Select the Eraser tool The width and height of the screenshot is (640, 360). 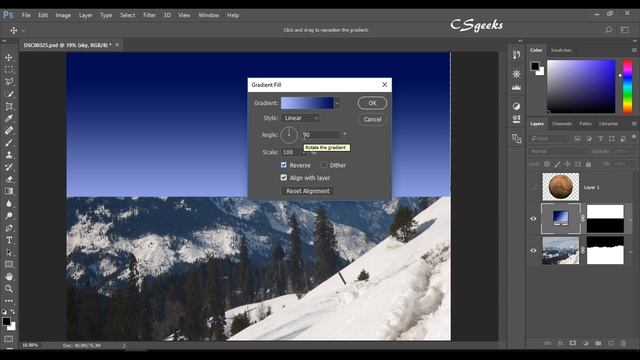click(9, 179)
